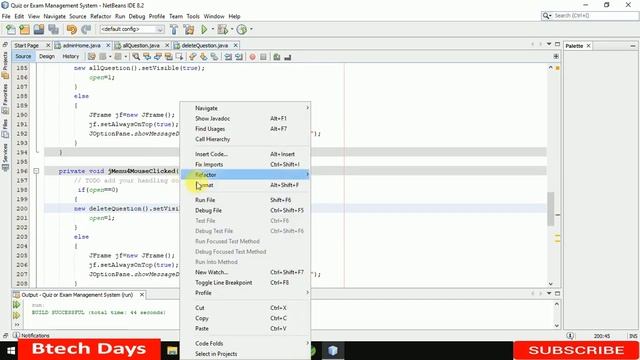Switch to History view

point(71,56)
